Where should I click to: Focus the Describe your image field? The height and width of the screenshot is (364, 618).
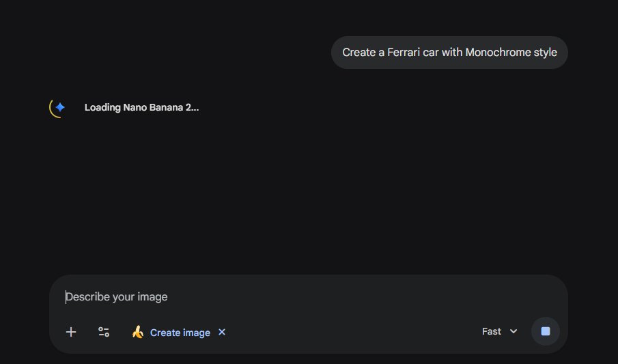coord(307,296)
